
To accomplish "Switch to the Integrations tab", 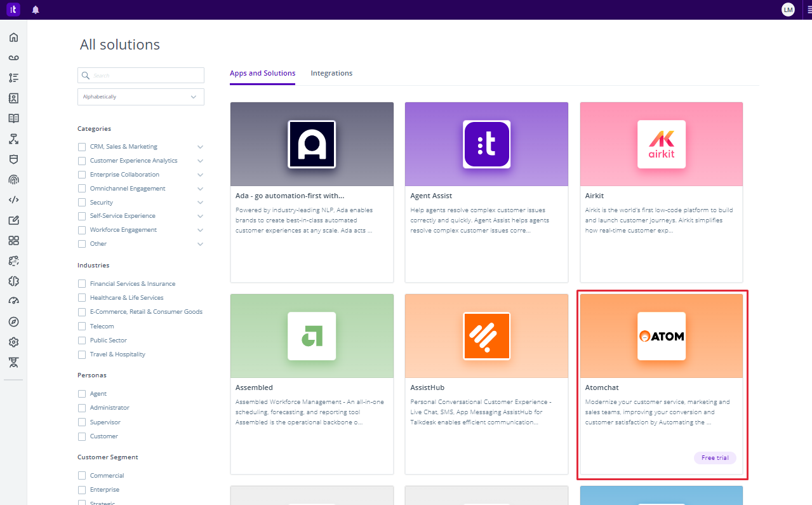I will 331,73.
